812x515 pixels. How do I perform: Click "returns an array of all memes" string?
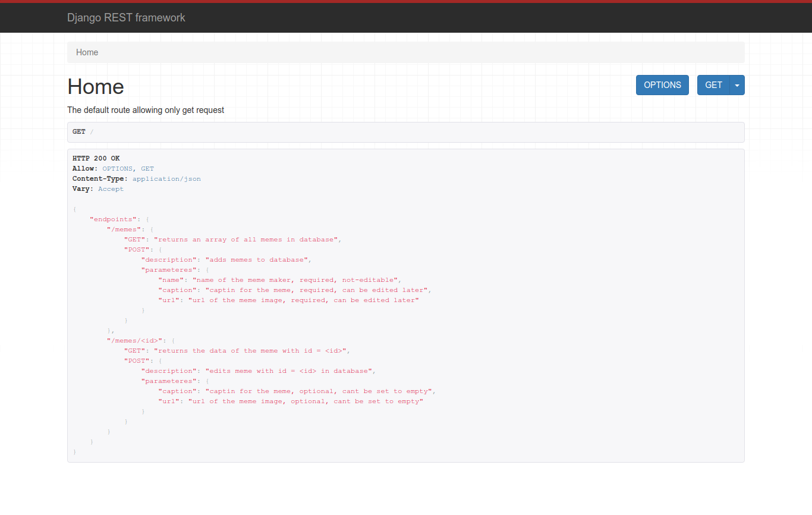point(246,239)
